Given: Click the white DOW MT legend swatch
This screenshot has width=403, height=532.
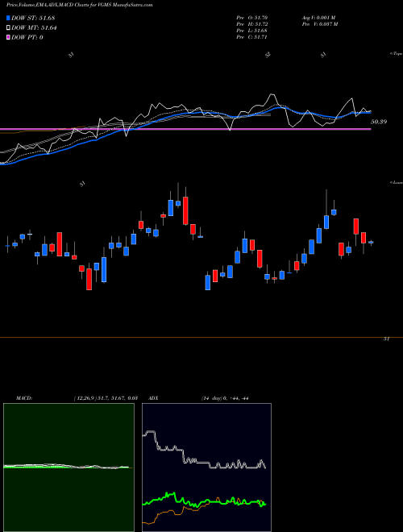Looking at the screenshot, I should coord(8,28).
